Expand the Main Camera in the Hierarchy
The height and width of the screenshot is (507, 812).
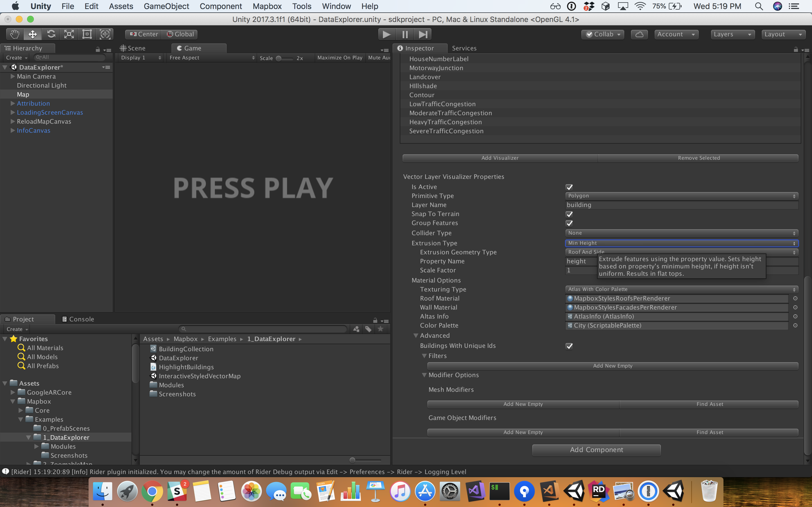pyautogui.click(x=12, y=76)
